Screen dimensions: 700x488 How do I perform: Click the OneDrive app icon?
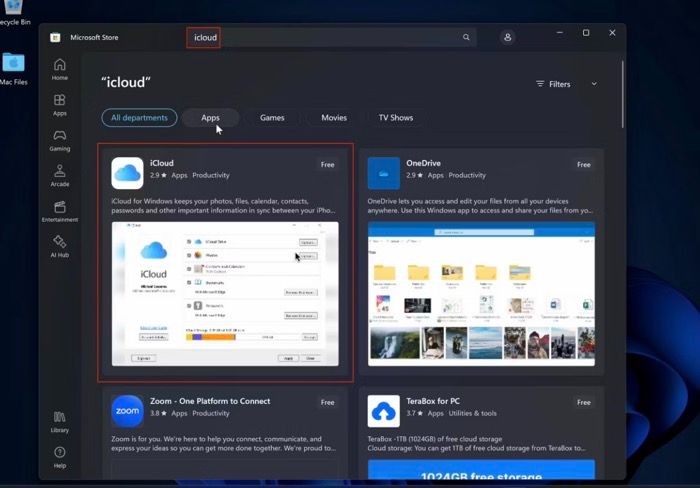[383, 173]
